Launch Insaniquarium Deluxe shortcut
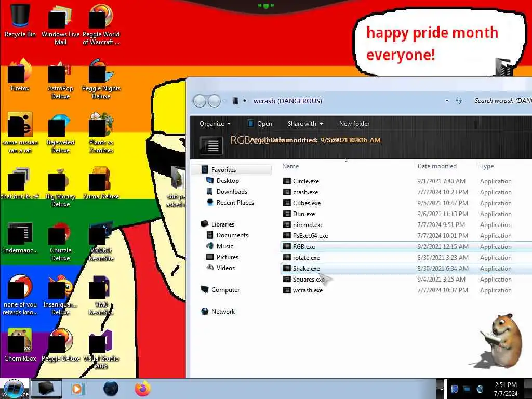This screenshot has width=532, height=399. coord(60,295)
